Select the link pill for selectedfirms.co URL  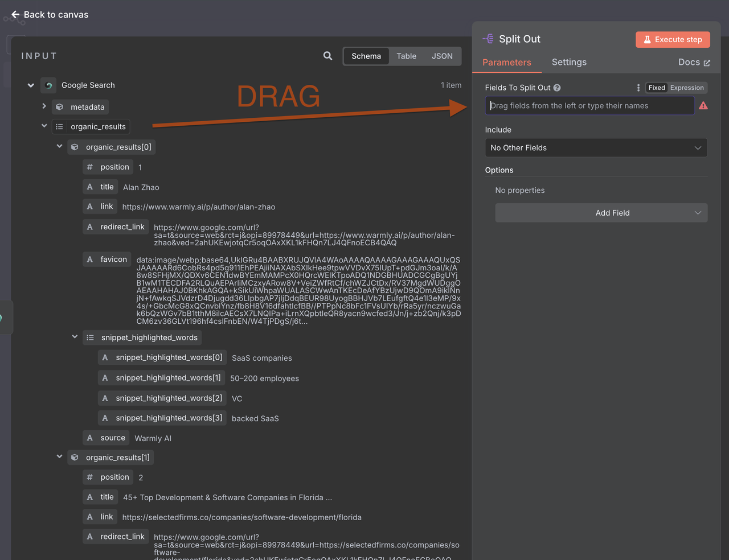[x=100, y=517]
